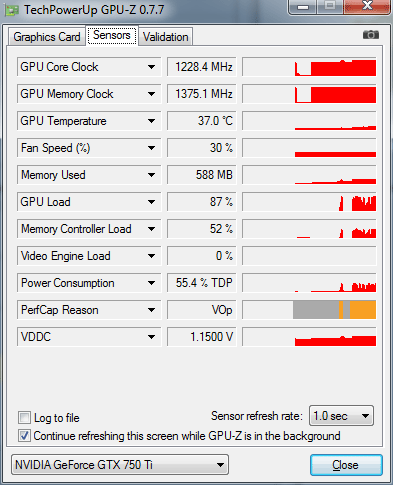Enable the Log to file checkbox
This screenshot has height=485, width=393.
pyautogui.click(x=24, y=417)
